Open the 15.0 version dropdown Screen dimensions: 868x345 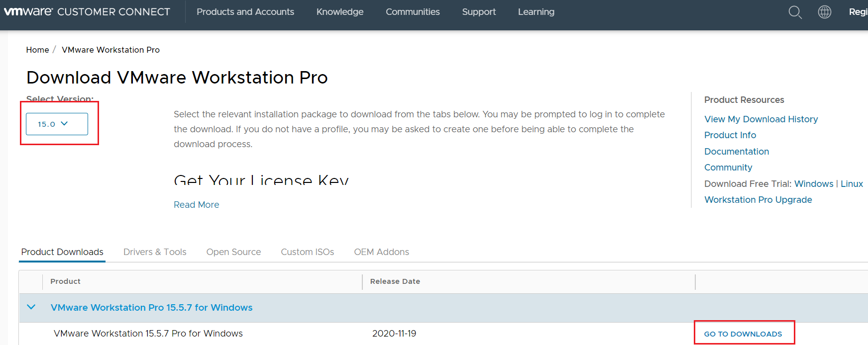[x=57, y=124]
